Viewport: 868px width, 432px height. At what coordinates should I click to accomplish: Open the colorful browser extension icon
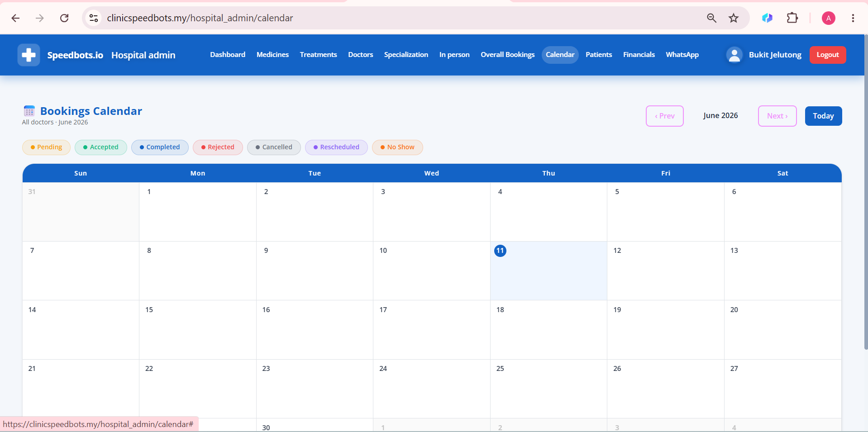tap(767, 18)
